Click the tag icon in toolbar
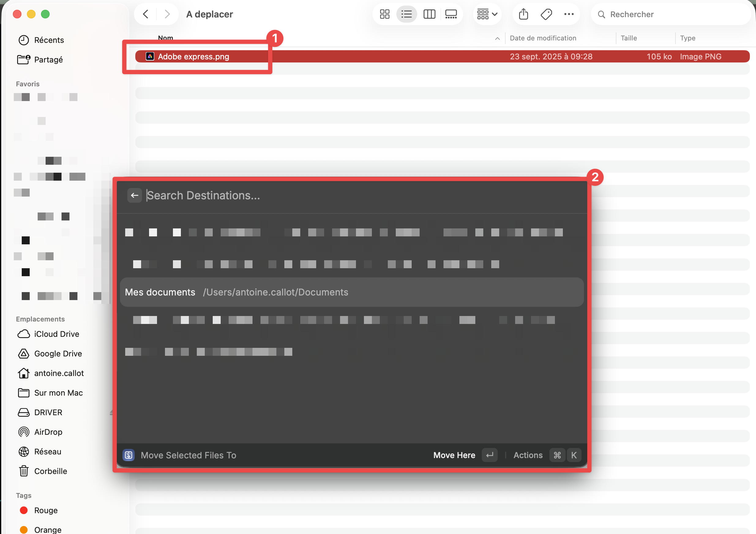The height and width of the screenshot is (534, 756). pyautogui.click(x=546, y=14)
